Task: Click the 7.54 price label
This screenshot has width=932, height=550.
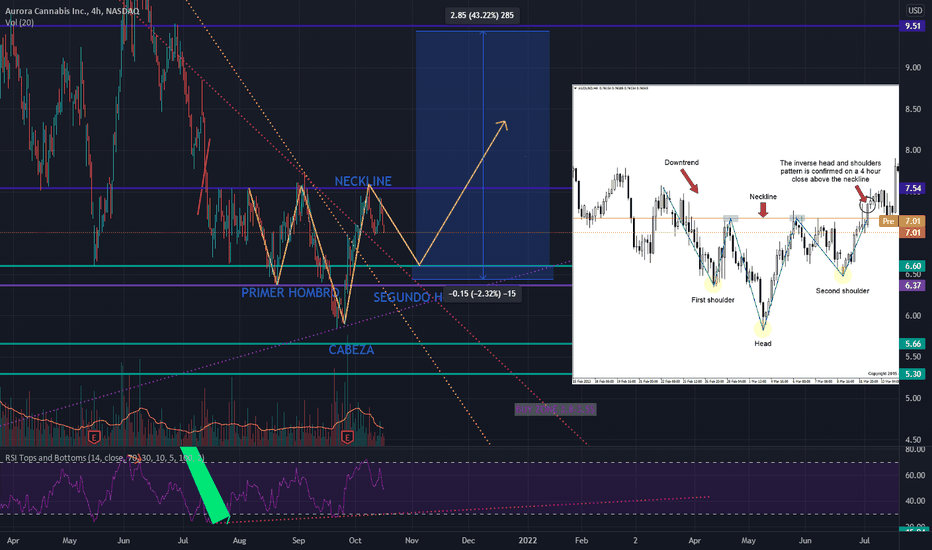Action: coord(913,188)
